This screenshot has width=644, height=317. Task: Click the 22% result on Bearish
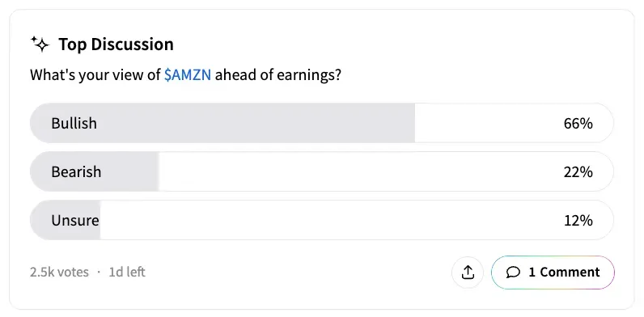tap(578, 172)
